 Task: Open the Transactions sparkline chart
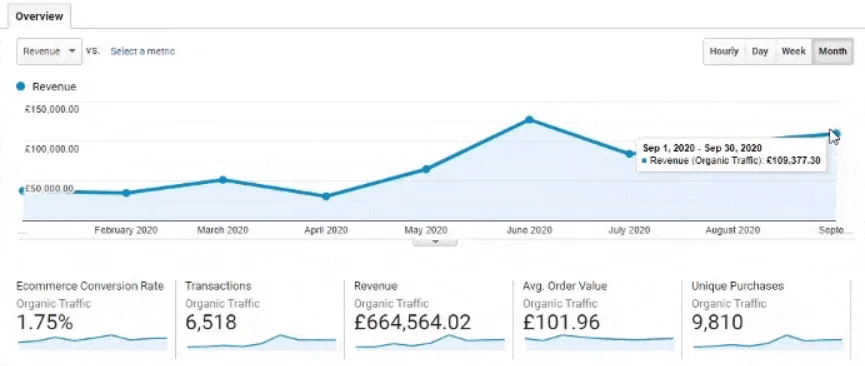261,342
